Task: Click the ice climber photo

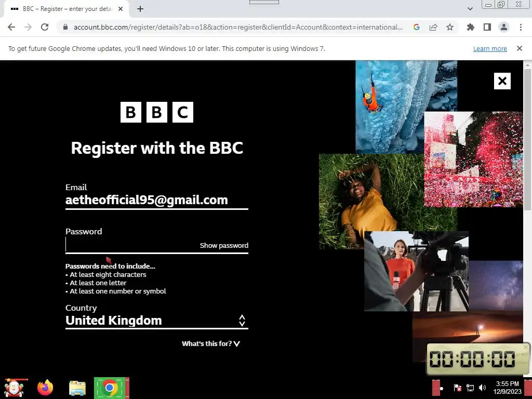Action: (406, 107)
